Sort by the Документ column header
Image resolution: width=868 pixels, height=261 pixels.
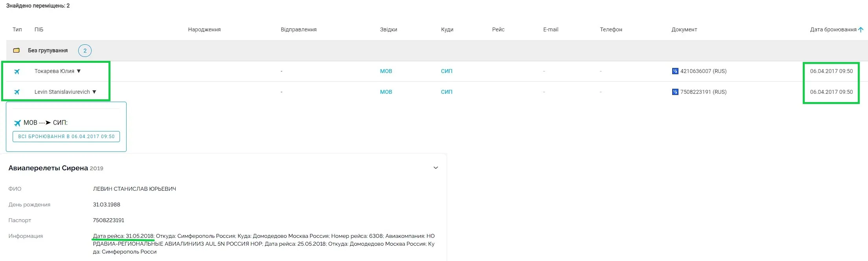(684, 30)
